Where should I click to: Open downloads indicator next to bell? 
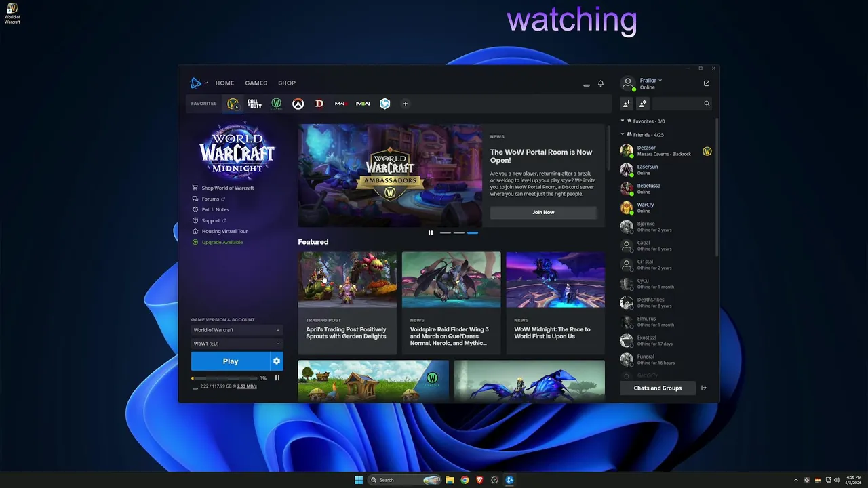pyautogui.click(x=586, y=85)
